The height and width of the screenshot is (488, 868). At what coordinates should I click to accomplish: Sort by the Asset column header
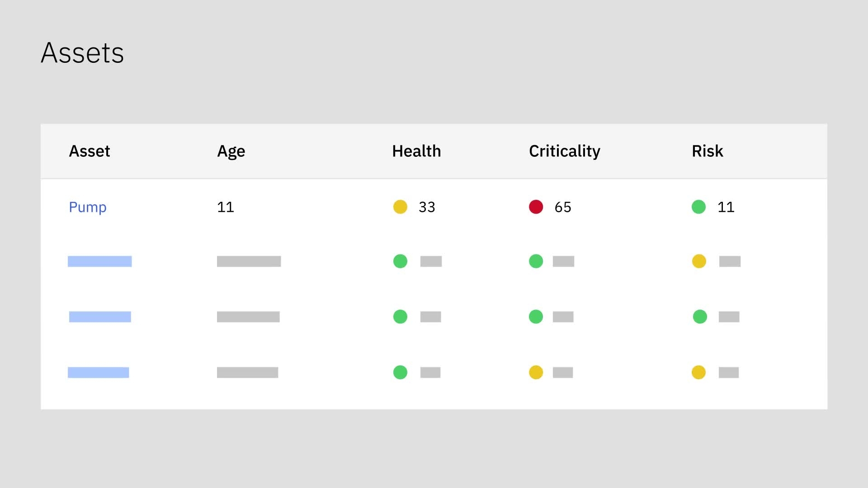90,151
